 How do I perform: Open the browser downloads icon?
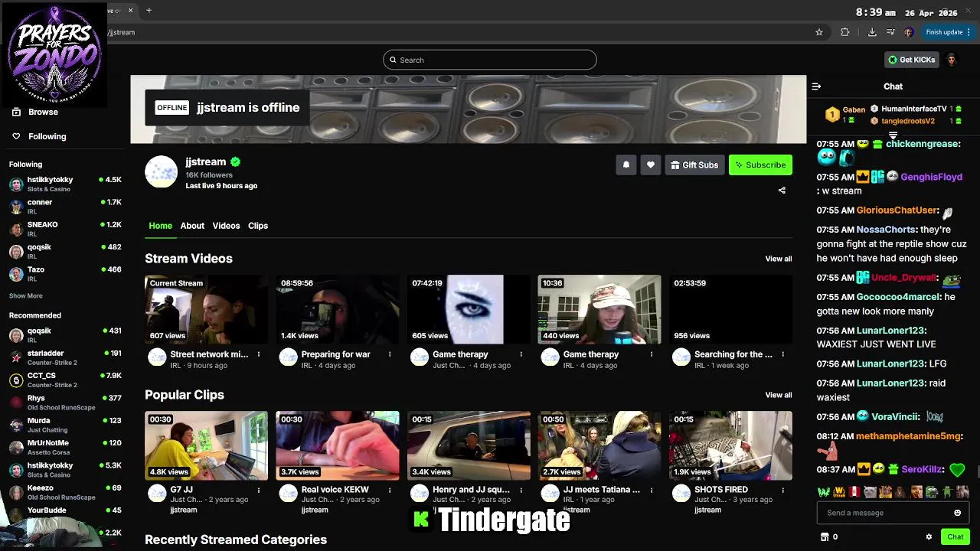coord(872,32)
